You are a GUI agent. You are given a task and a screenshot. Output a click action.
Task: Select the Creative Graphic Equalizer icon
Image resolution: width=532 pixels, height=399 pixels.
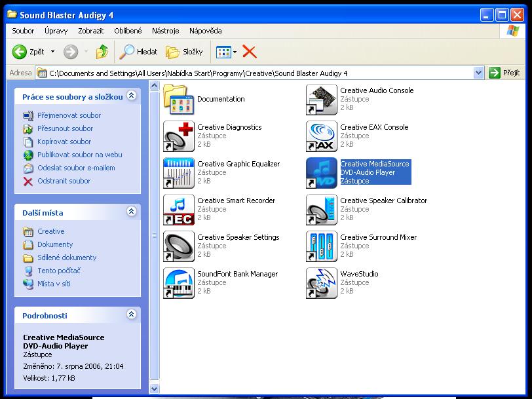(179, 173)
